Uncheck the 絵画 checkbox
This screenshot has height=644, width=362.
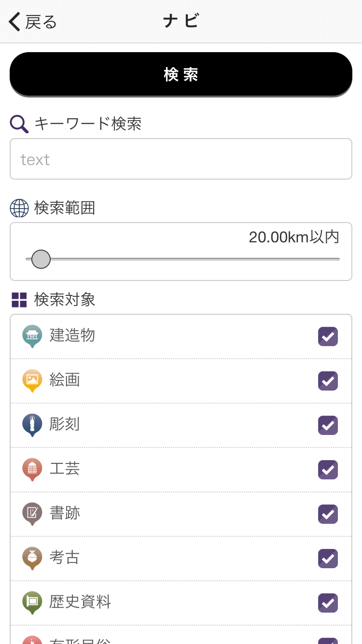(x=328, y=381)
